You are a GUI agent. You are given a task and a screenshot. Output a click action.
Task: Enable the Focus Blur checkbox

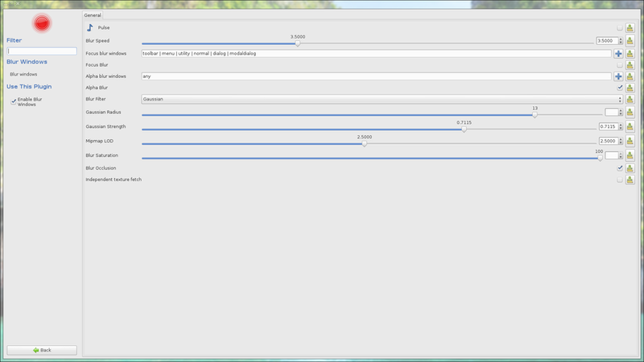point(619,64)
